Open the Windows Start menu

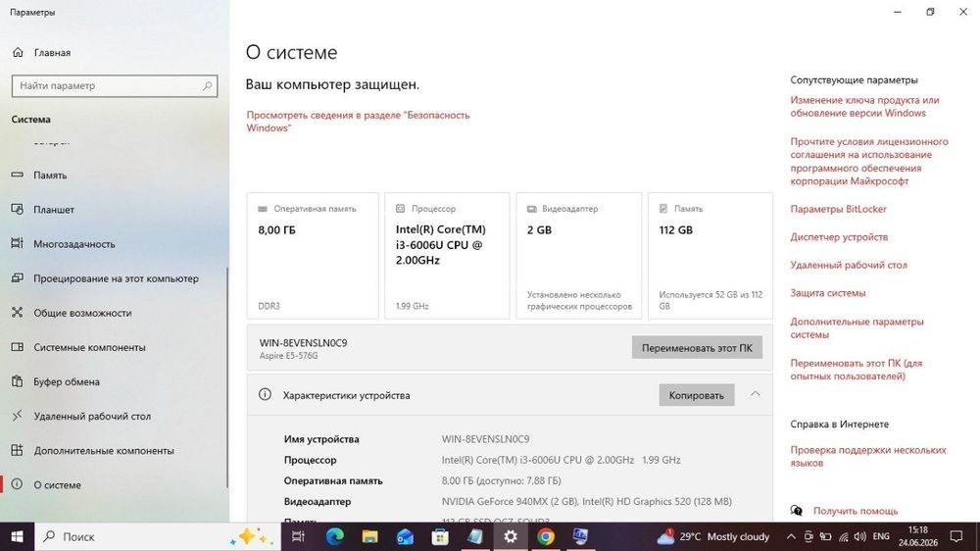[x=17, y=536]
